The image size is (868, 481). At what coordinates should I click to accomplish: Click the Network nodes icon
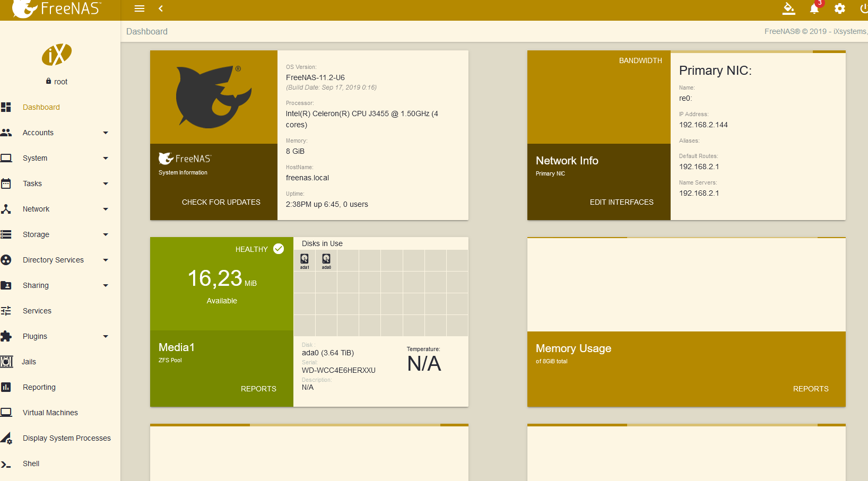tap(6, 209)
